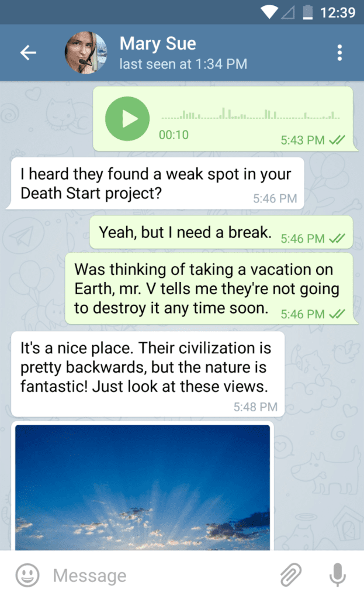Focus the Message input field
364x599 pixels.
[x=160, y=576]
